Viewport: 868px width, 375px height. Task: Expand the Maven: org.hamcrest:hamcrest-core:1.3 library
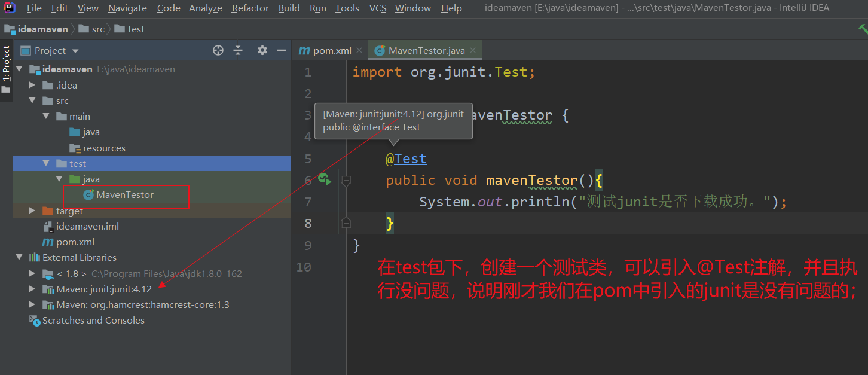pyautogui.click(x=32, y=304)
